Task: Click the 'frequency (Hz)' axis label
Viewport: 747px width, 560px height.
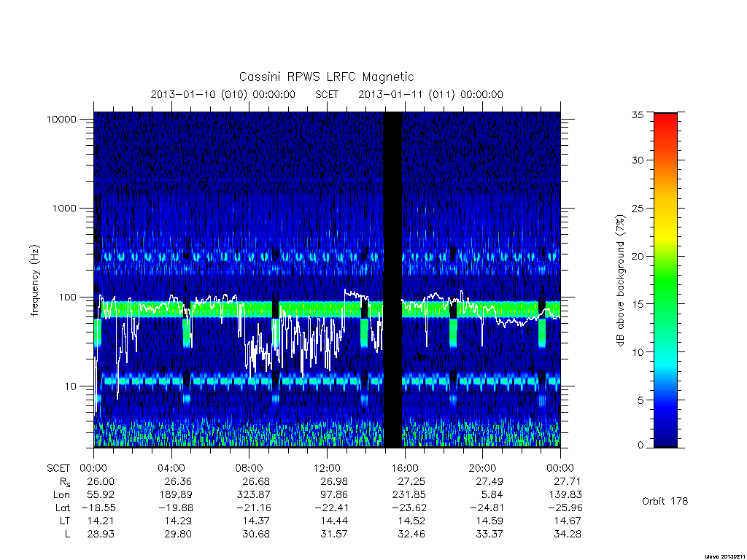Action: click(35, 281)
